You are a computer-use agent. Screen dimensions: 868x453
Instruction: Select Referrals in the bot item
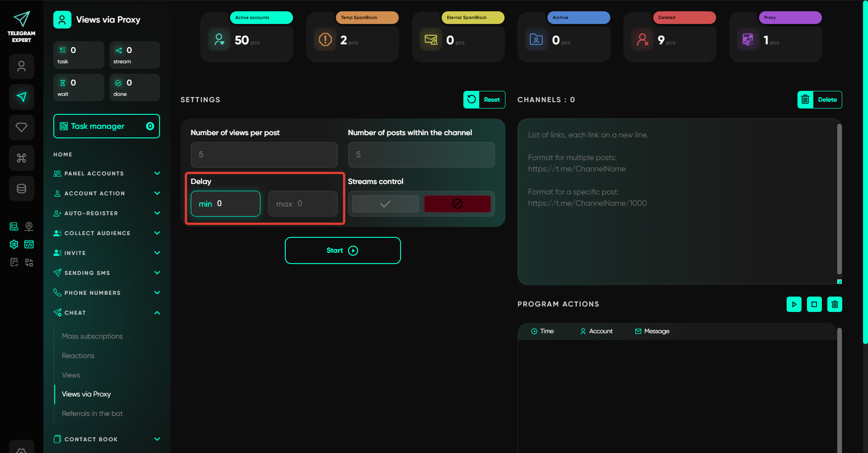(92, 414)
